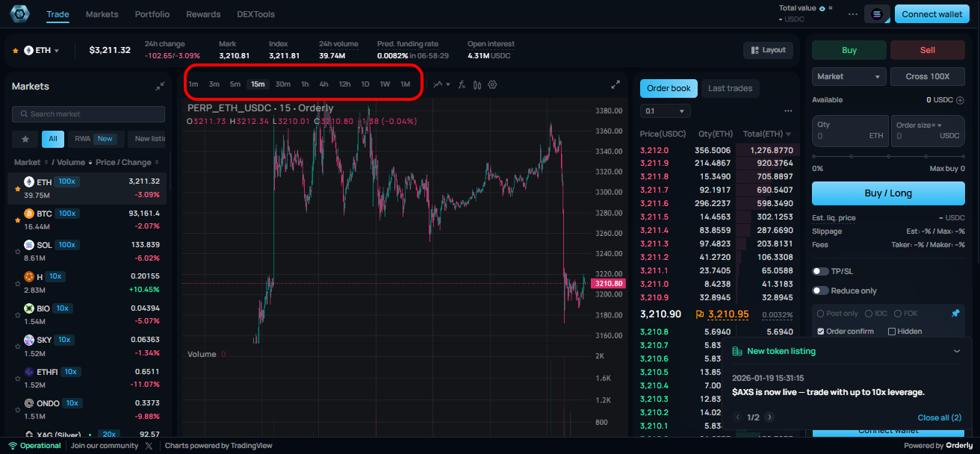980x454 pixels.
Task: Open the Markets nav tab
Action: point(102,14)
